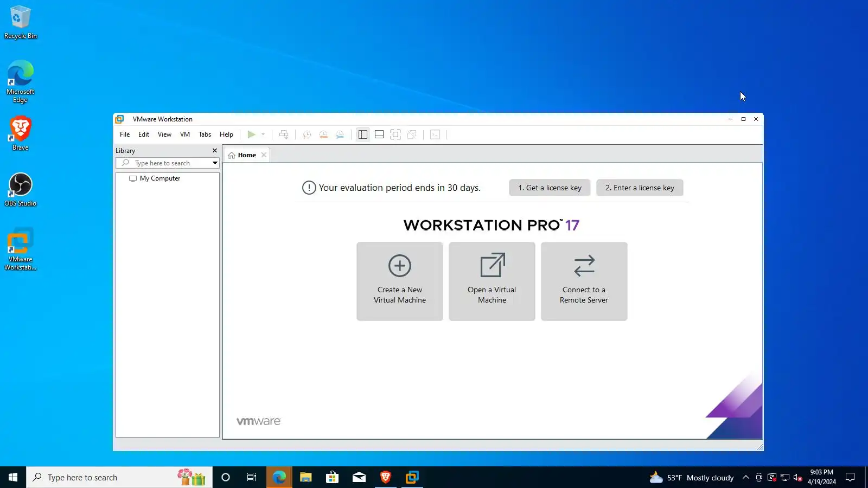Open Microsoft Store from the taskbar
Screen dimensions: 868x488
pyautogui.click(x=332, y=477)
